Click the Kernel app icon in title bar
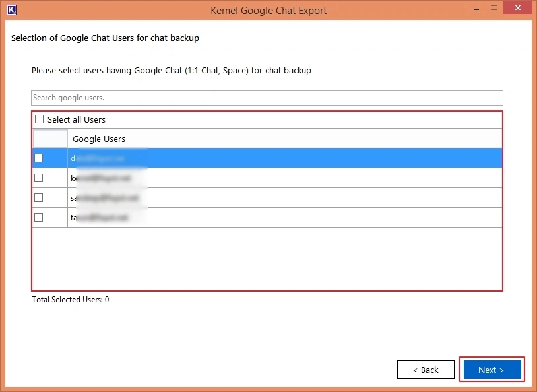 point(12,10)
